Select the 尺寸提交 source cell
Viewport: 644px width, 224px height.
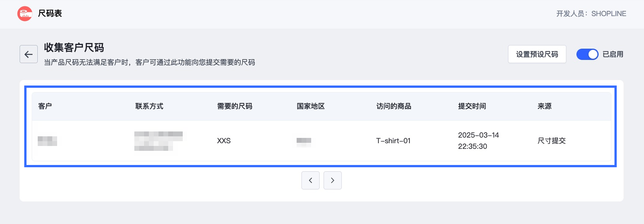(x=552, y=141)
